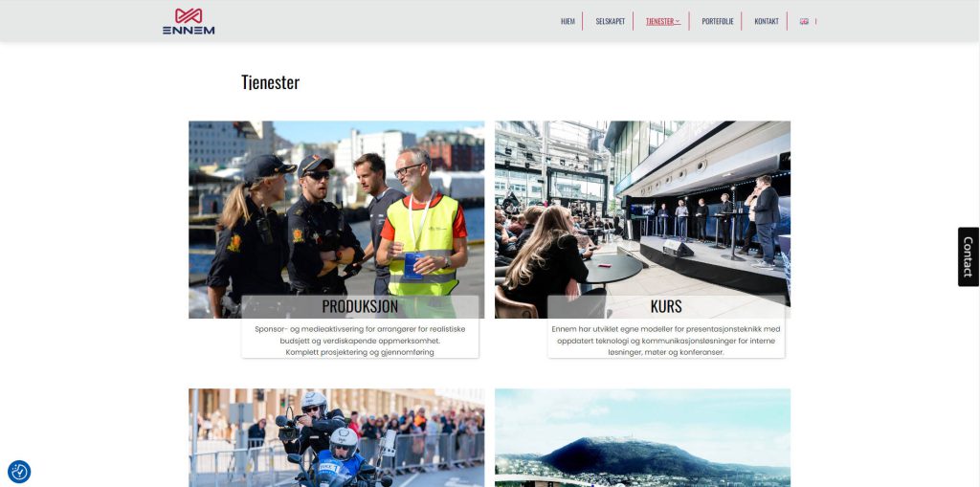This screenshot has height=487, width=980.
Task: Expand the Tjenester dropdown chevron
Action: 678,21
